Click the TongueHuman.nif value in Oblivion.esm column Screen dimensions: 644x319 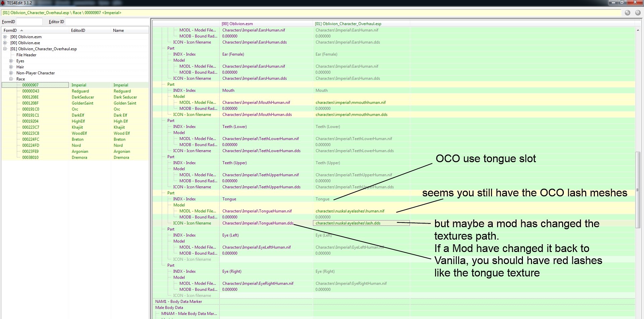(257, 211)
